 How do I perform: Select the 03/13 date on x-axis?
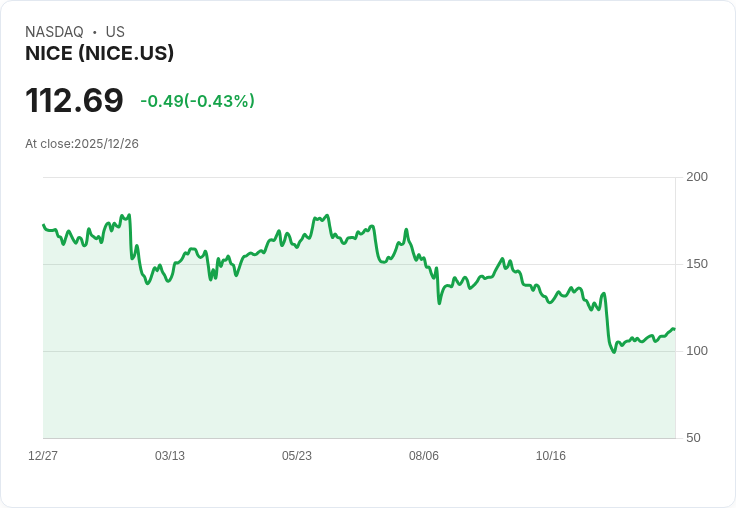170,456
